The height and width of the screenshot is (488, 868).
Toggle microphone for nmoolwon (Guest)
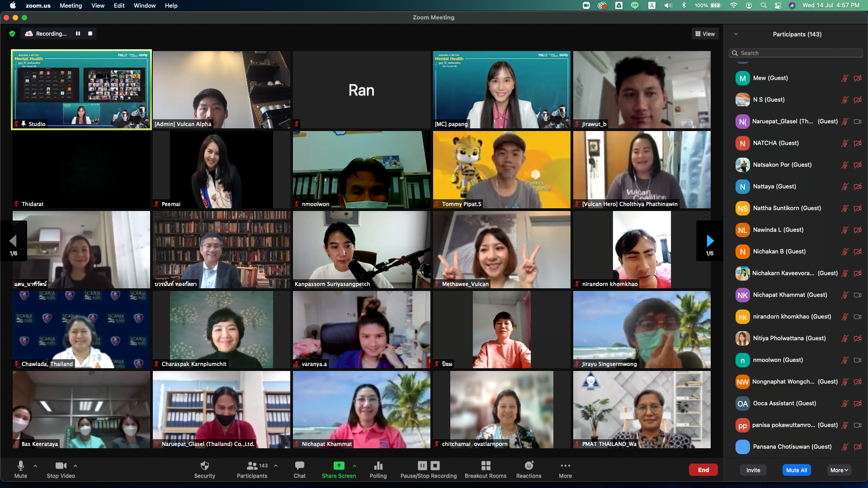point(844,360)
